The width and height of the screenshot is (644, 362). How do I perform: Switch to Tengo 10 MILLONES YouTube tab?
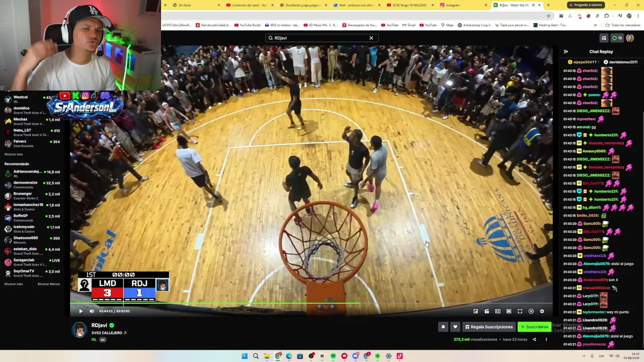tap(410, 5)
